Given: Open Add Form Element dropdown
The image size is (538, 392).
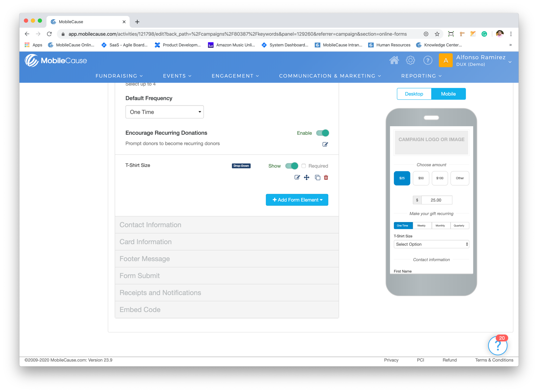Looking at the screenshot, I should coord(297,200).
